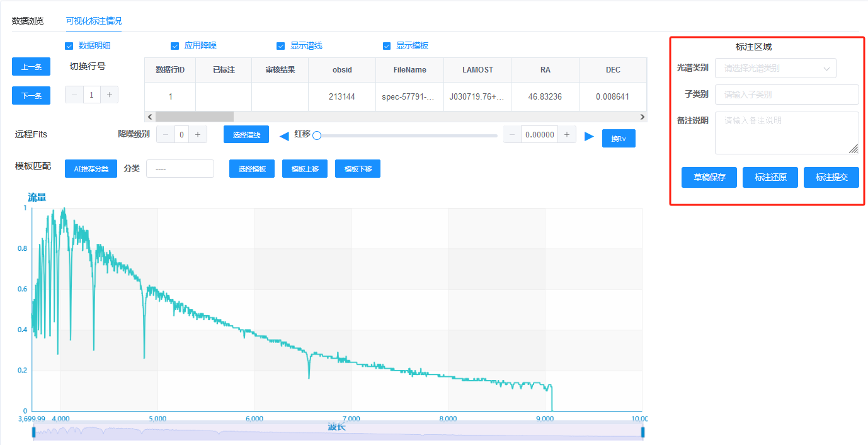Click the 红移 slider handle

(317, 136)
